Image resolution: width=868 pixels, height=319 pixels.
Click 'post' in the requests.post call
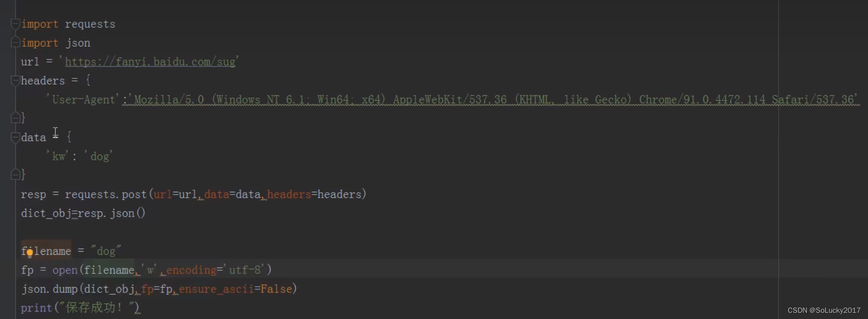point(134,195)
